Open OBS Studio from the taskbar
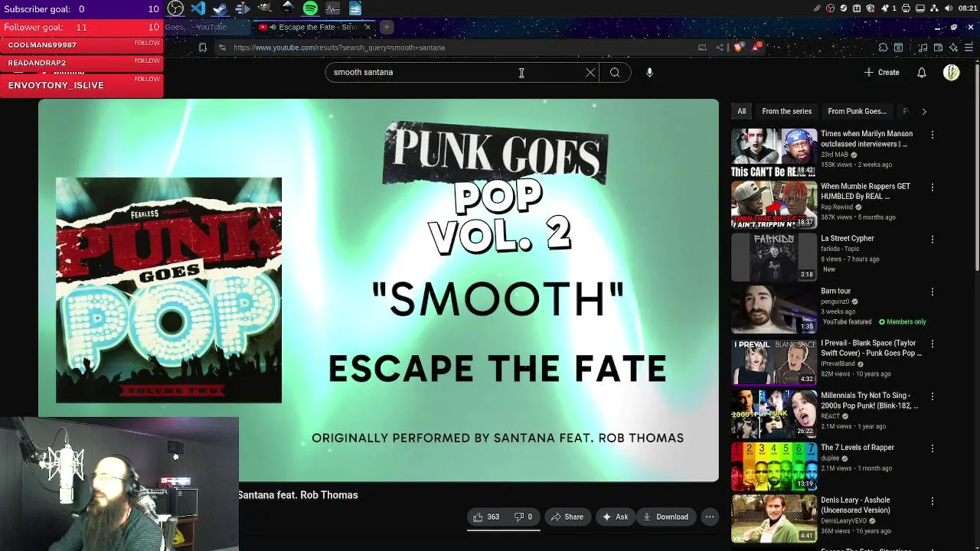Image resolution: width=980 pixels, height=551 pixels. click(175, 8)
